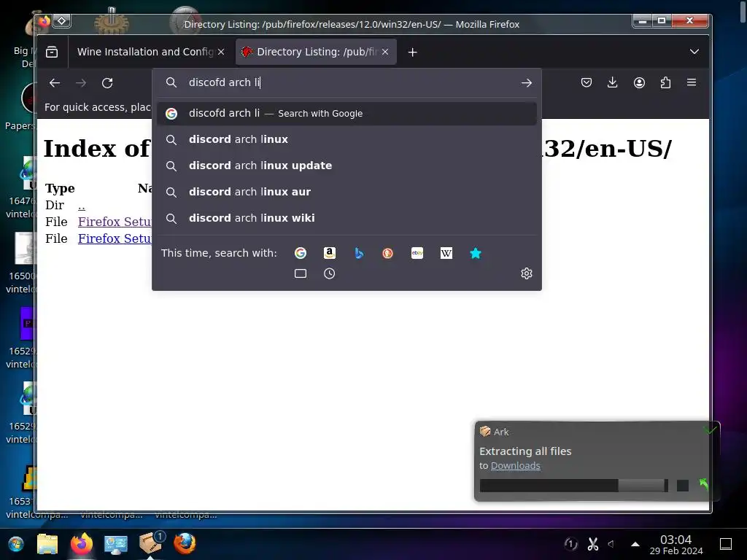Search this time with eBay
Image resolution: width=747 pixels, height=560 pixels.
[417, 253]
